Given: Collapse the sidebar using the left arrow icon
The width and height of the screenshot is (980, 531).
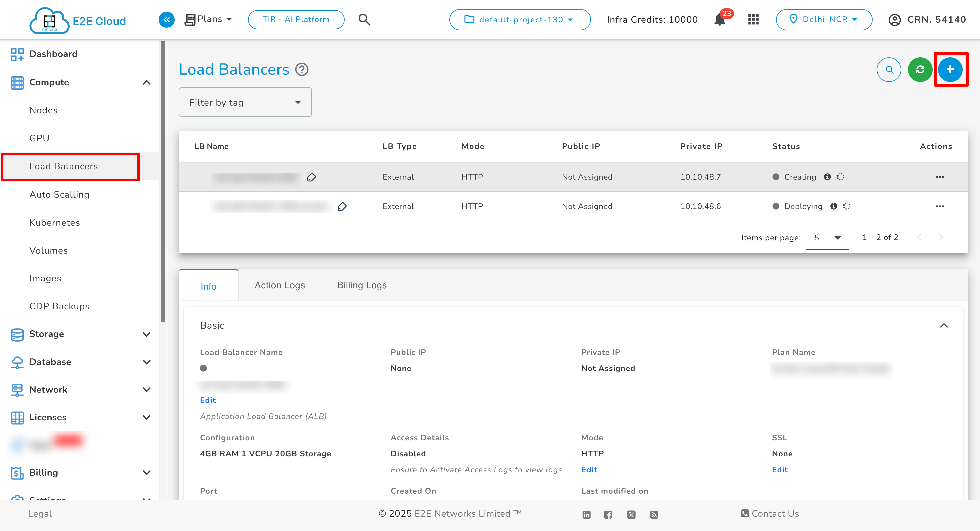Looking at the screenshot, I should point(166,19).
